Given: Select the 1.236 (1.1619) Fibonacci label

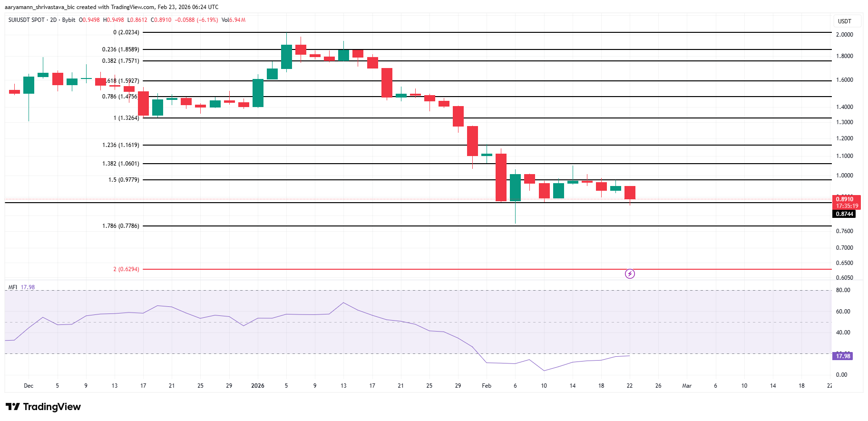Looking at the screenshot, I should 121,145.
